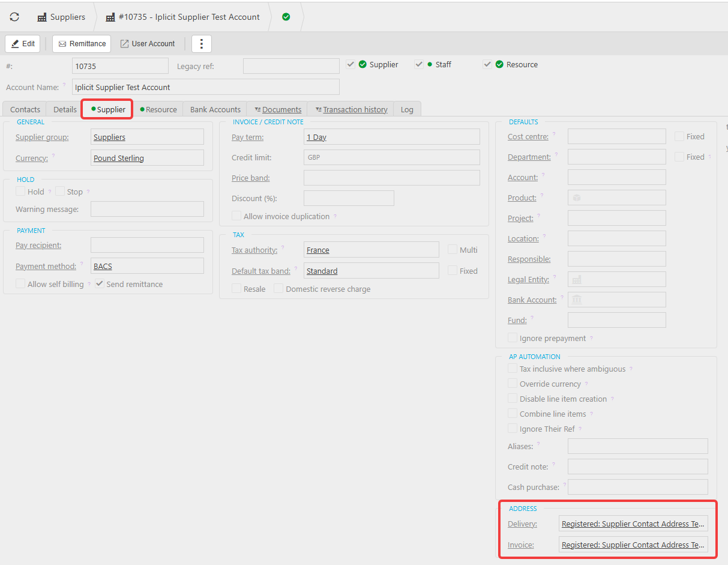Click the help icon beside Tax authority
Image resolution: width=728 pixels, height=565 pixels.
(x=283, y=248)
